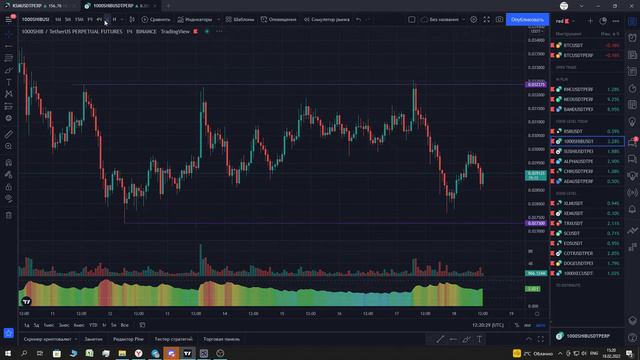Screen dimensions: 640x360
Task: Select the brush drawing tool
Action: [x=9, y=70]
